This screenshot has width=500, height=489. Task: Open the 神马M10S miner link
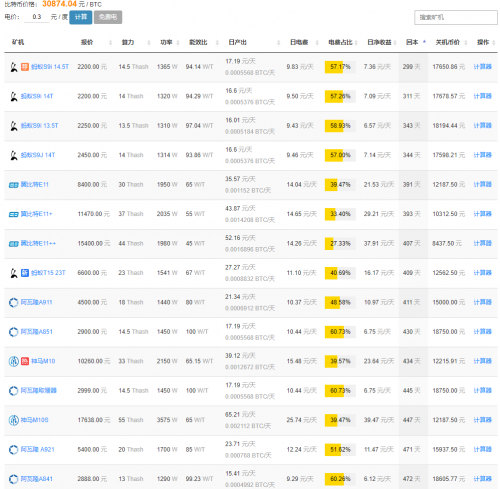tap(34, 420)
